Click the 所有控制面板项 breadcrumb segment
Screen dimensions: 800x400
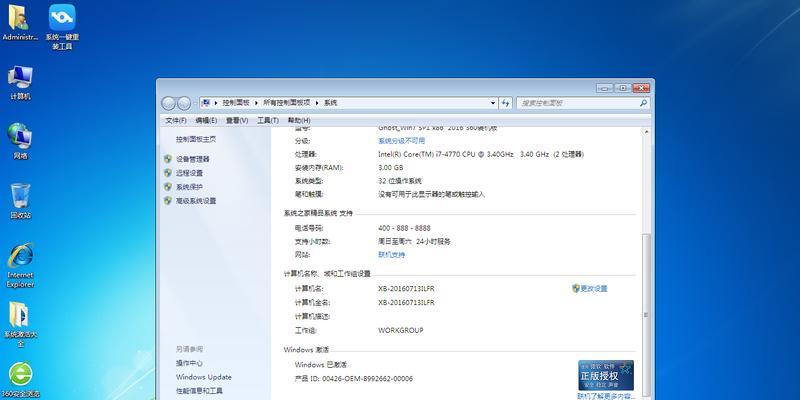[x=287, y=103]
